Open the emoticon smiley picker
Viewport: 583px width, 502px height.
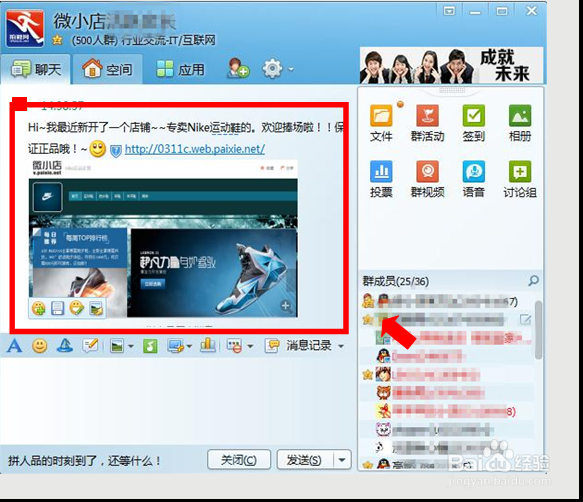tap(39, 346)
